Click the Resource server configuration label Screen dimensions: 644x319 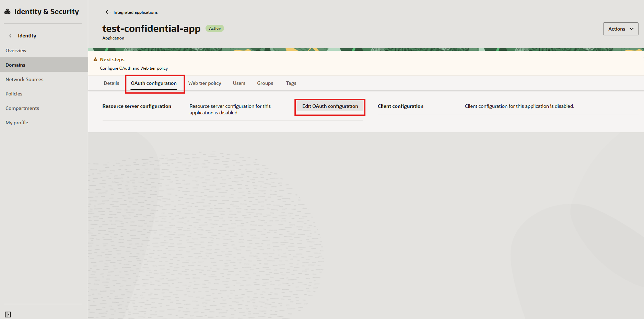pyautogui.click(x=137, y=106)
